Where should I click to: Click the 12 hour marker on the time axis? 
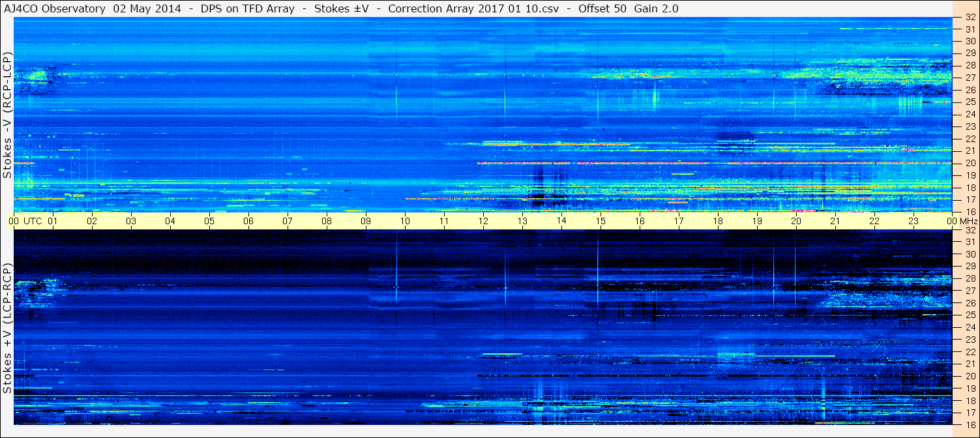pyautogui.click(x=483, y=221)
